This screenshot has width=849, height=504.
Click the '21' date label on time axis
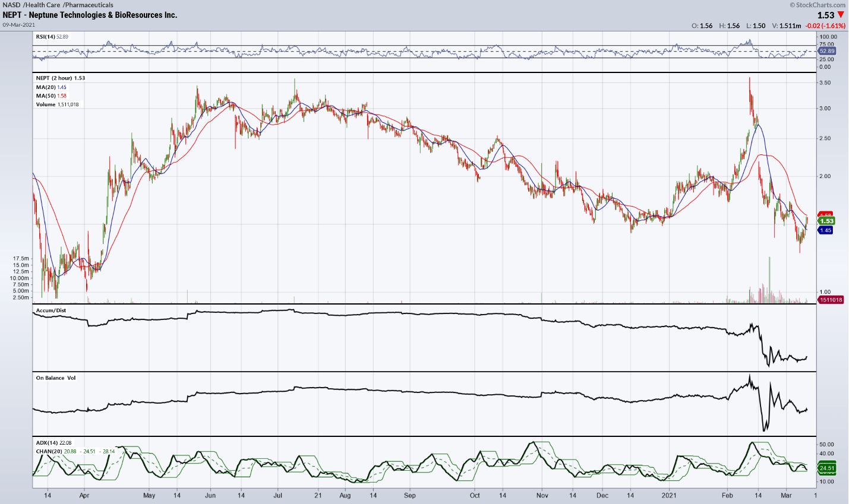(x=318, y=495)
